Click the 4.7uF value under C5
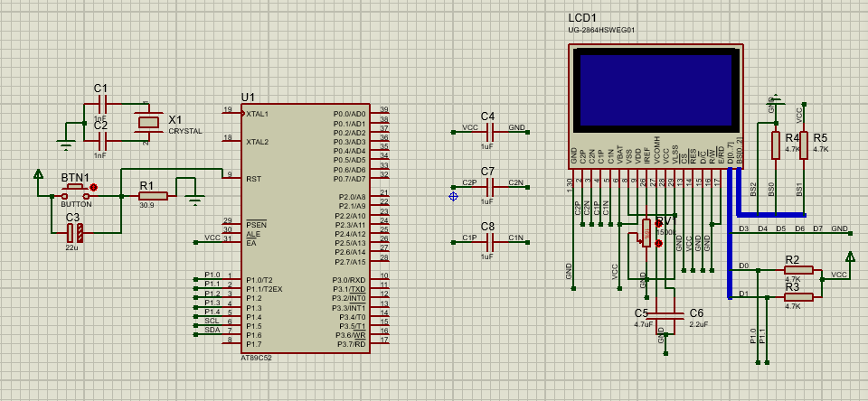This screenshot has height=401, width=868. [x=643, y=324]
